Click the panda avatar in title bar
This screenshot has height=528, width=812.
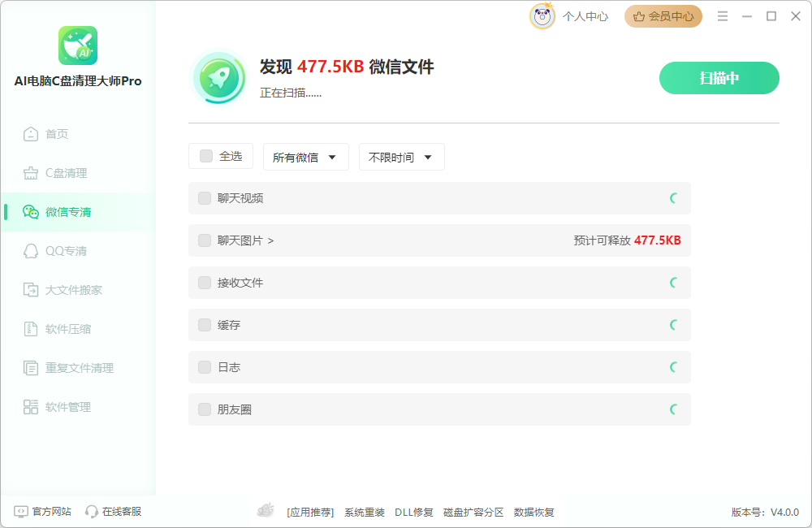(542, 16)
